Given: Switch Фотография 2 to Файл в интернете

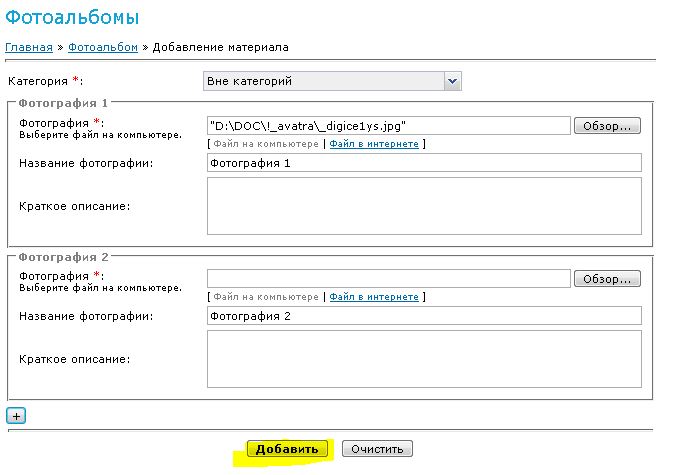Looking at the screenshot, I should pos(374,297).
